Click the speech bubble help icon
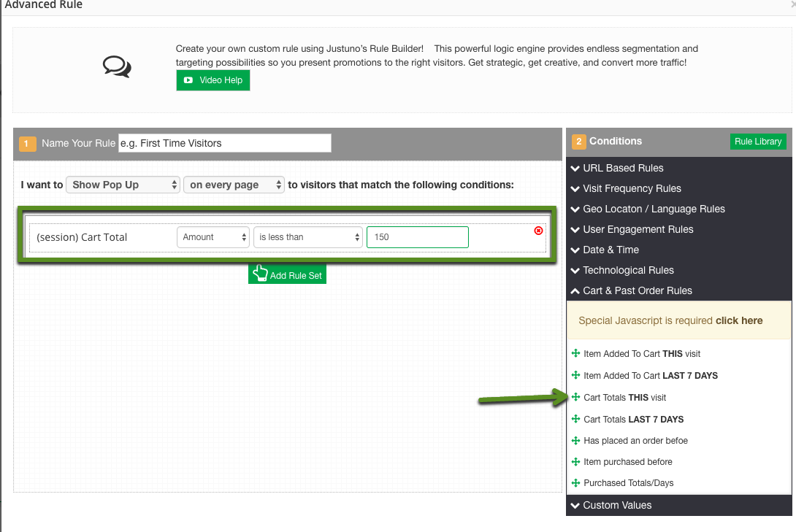796x532 pixels. point(116,67)
